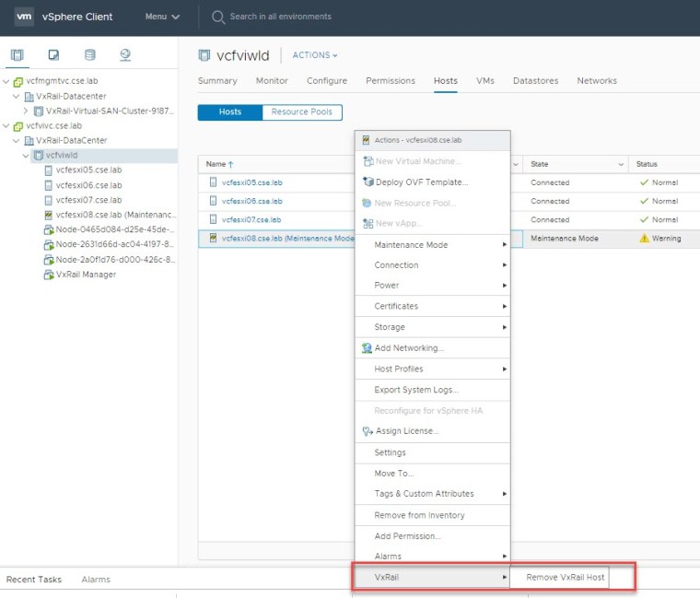Click the Deploy OVF Template icon
Screen dimensions: 700x598
coord(367,182)
